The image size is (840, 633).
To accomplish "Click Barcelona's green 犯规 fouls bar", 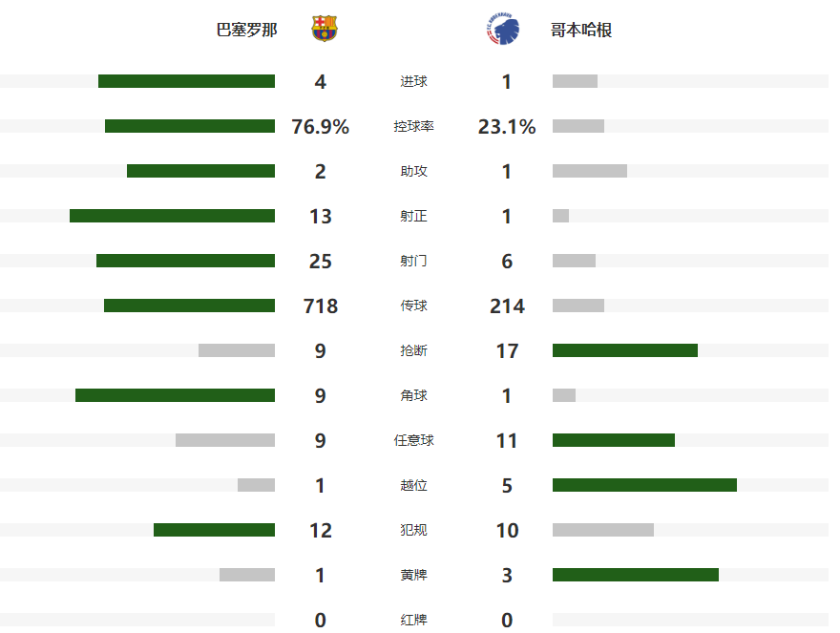I will coord(214,530).
